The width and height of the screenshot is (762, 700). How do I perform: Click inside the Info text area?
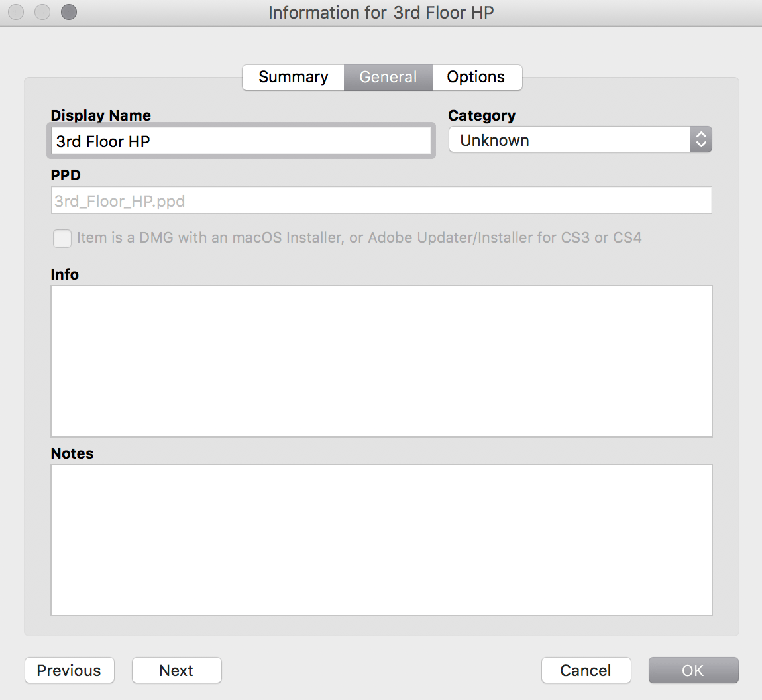[382, 361]
